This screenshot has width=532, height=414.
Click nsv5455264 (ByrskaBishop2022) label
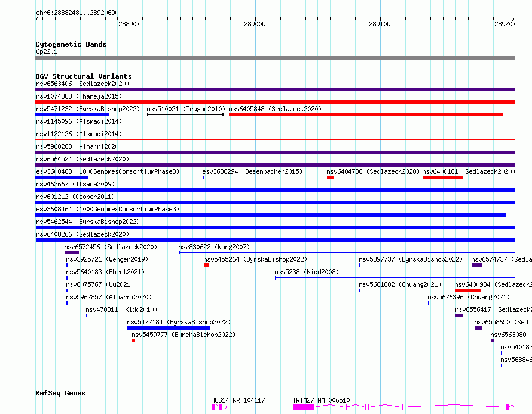point(255,259)
